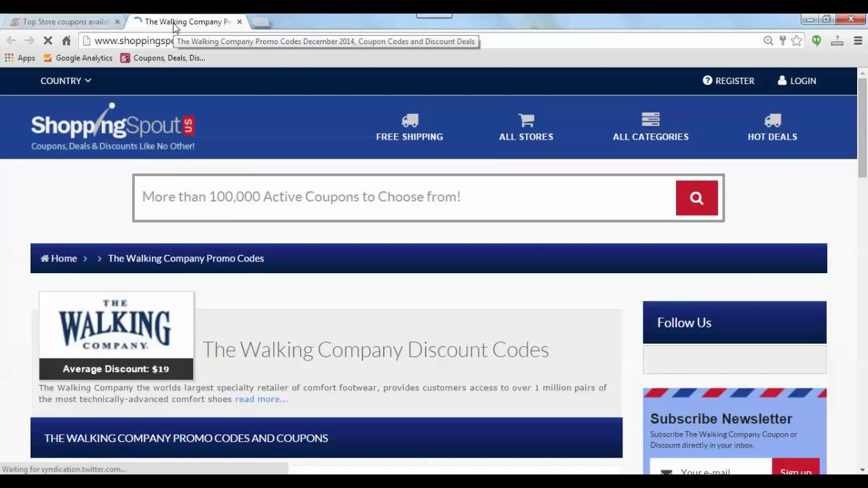The image size is (868, 488).
Task: Click the download/extension icon beside the menu
Action: tap(837, 41)
